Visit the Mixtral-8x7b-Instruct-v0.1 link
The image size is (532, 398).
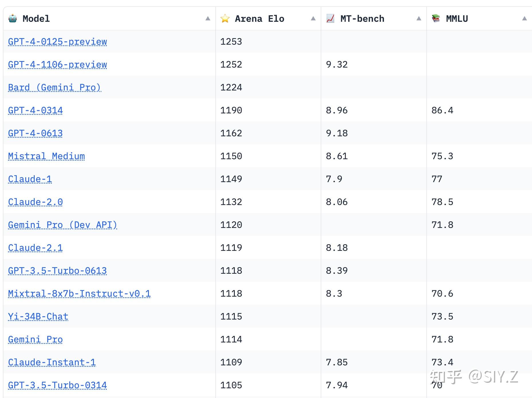click(79, 294)
